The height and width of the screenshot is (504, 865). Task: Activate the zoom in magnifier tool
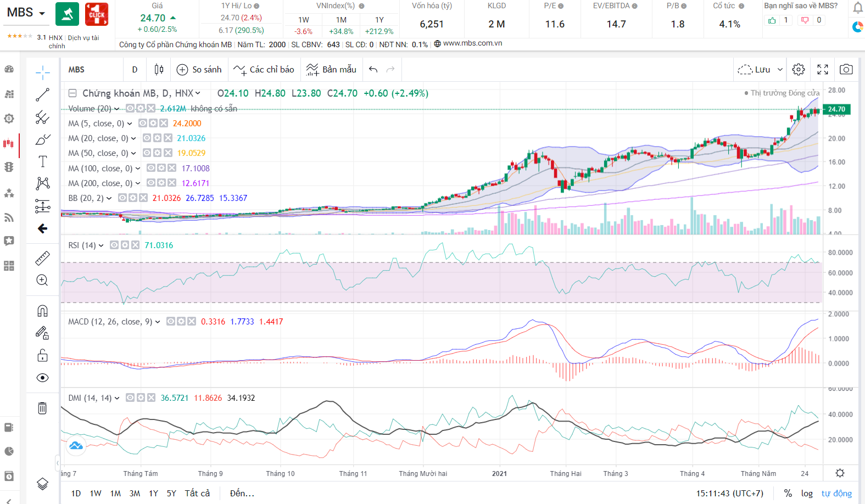(42, 280)
